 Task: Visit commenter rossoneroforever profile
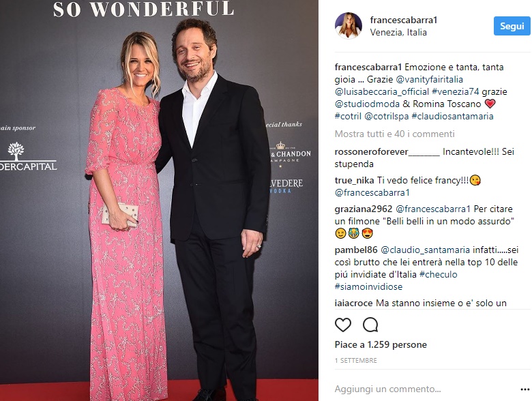tap(387, 151)
